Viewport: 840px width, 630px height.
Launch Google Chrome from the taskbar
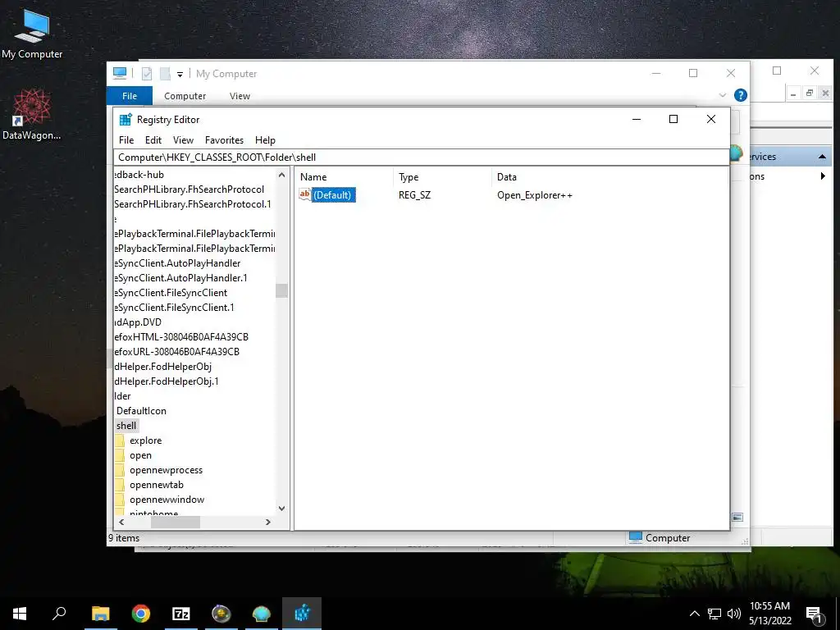tap(141, 614)
